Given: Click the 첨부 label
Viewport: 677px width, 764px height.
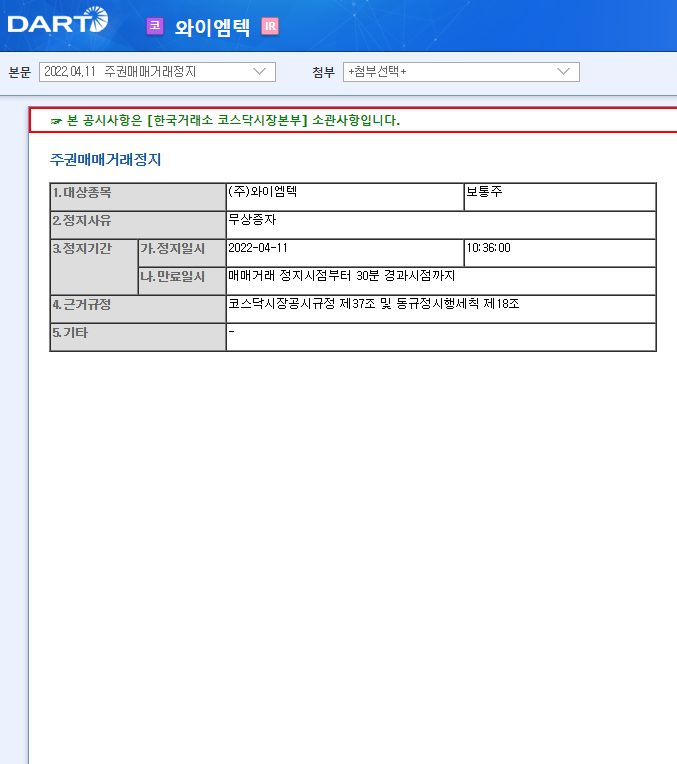Looking at the screenshot, I should pyautogui.click(x=324, y=72).
